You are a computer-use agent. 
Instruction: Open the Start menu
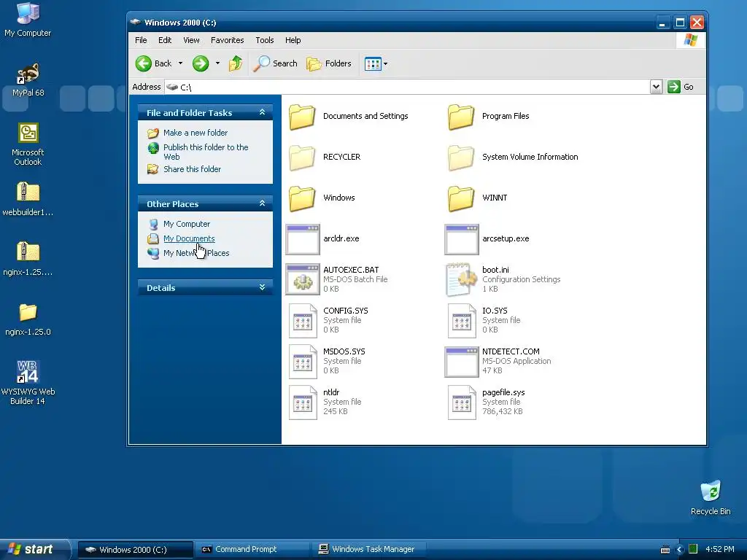coord(34,549)
